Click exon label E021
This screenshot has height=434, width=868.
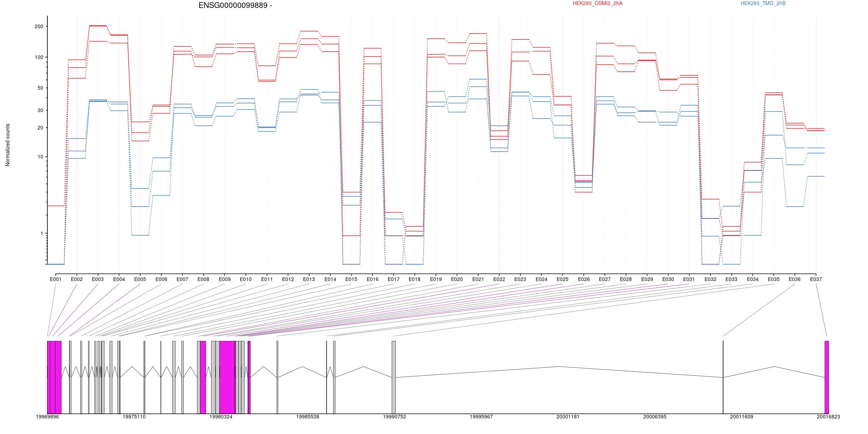[x=478, y=279]
